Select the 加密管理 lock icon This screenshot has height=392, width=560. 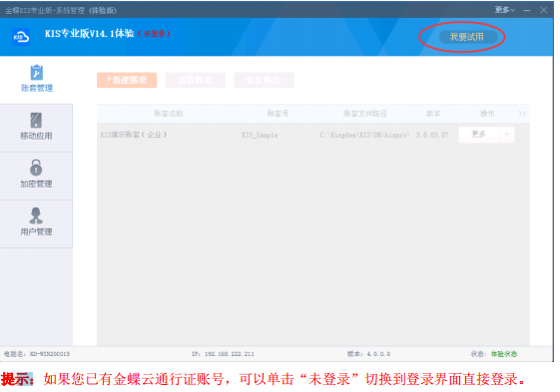[x=36, y=168]
